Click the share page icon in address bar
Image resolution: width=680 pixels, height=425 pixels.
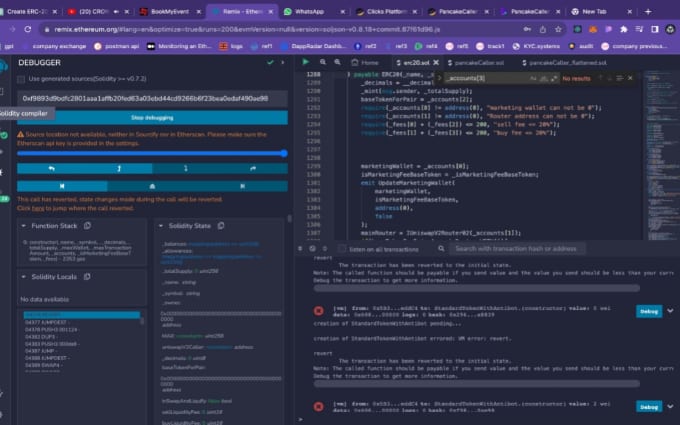pos(543,29)
